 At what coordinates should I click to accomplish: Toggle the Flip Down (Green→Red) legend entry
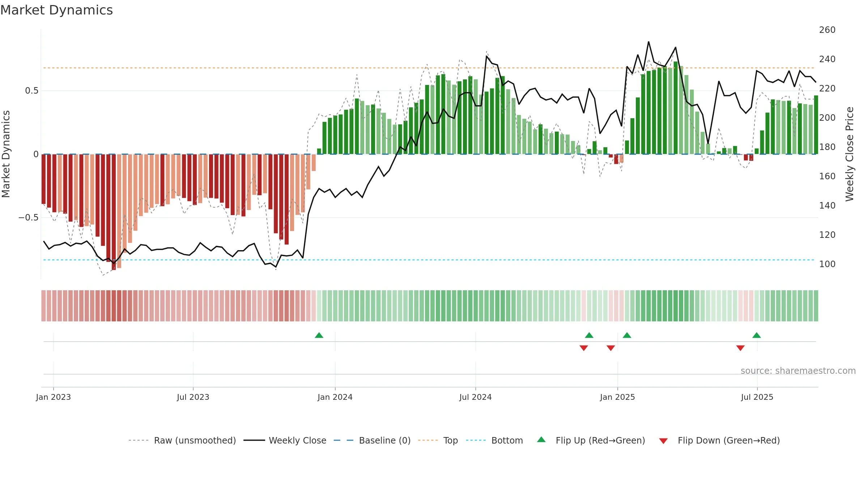(719, 440)
